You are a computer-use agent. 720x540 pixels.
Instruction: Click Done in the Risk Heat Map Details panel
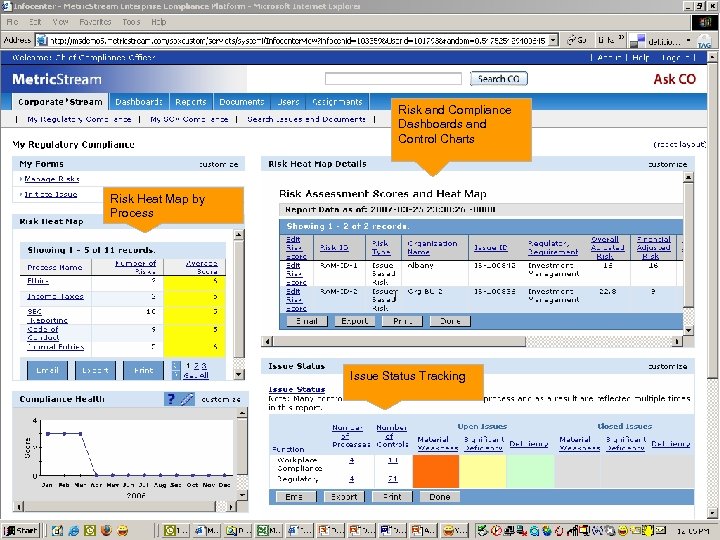pos(450,321)
